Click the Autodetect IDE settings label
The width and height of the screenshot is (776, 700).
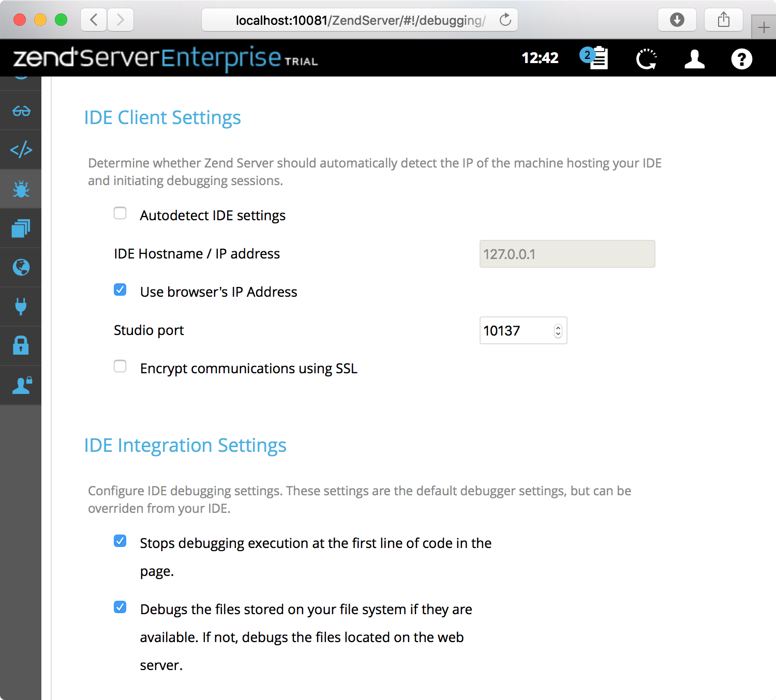point(213,215)
